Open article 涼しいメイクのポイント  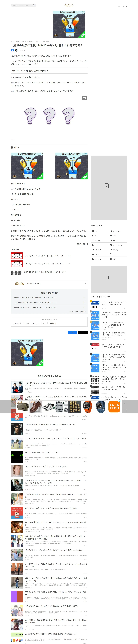(49, 471)
